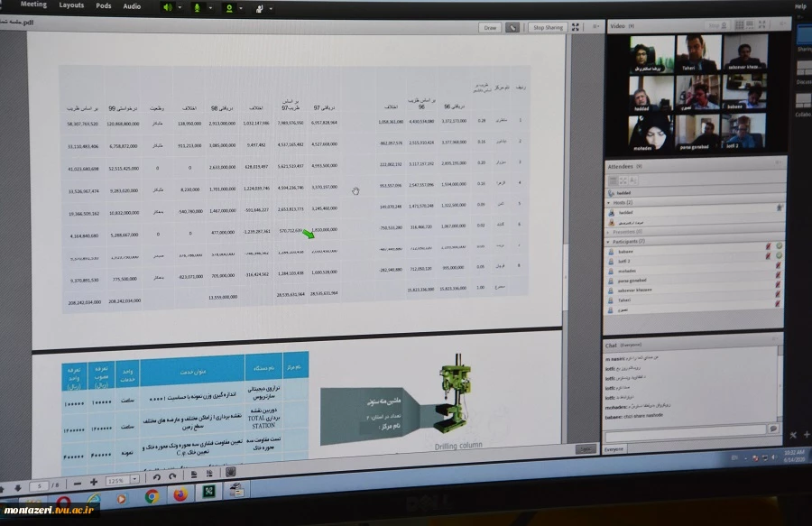Click Taheri's muted microphone icon
This screenshot has width=812, height=526.
coord(778,294)
